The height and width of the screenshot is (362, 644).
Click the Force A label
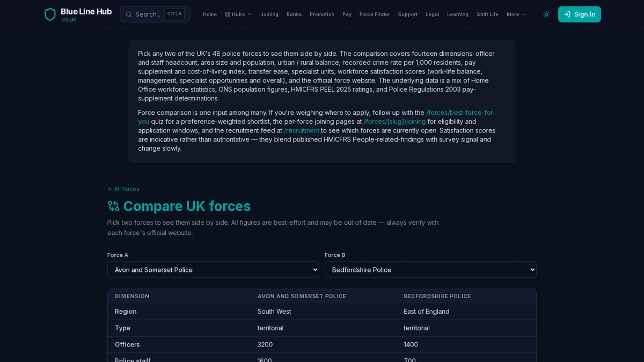point(118,255)
